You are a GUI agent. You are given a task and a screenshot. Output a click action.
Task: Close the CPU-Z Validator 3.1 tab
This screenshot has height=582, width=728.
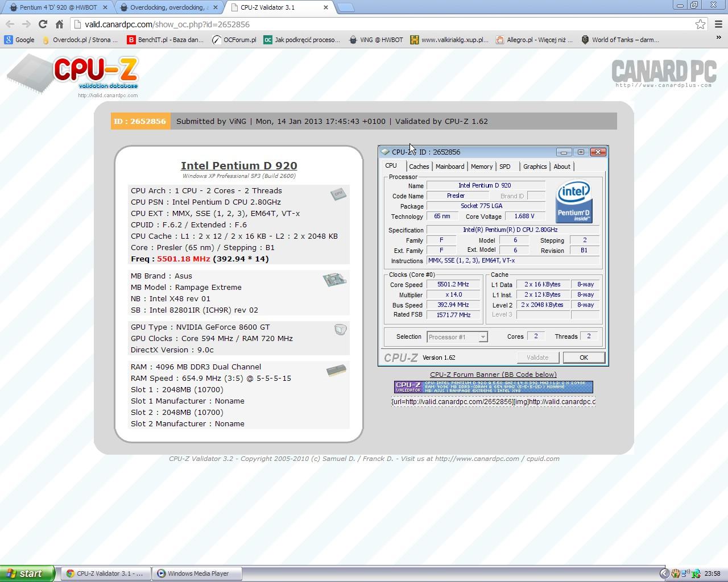pyautogui.click(x=326, y=7)
